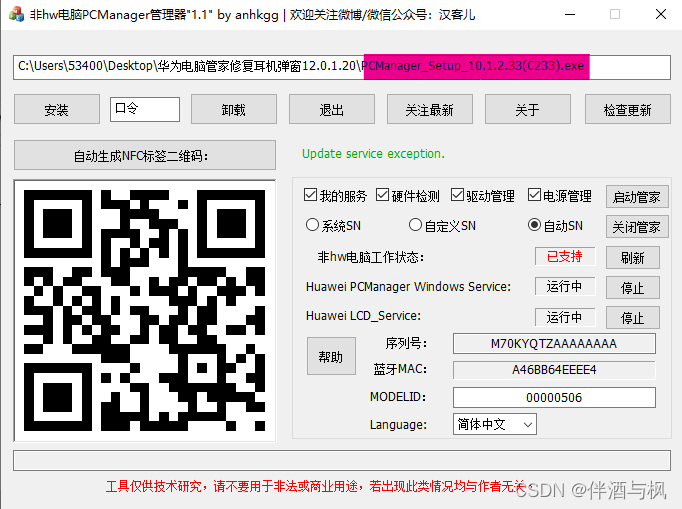Stop the Huawei PCManager Windows Service
682x509 pixels.
(x=632, y=288)
